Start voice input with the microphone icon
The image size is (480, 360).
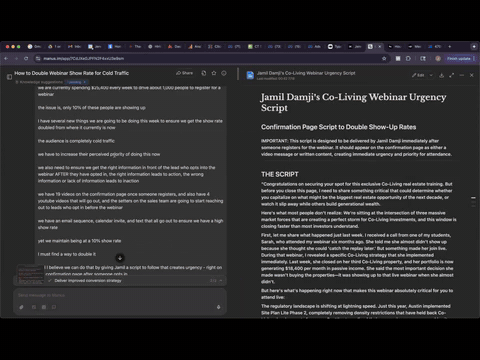coord(219,307)
